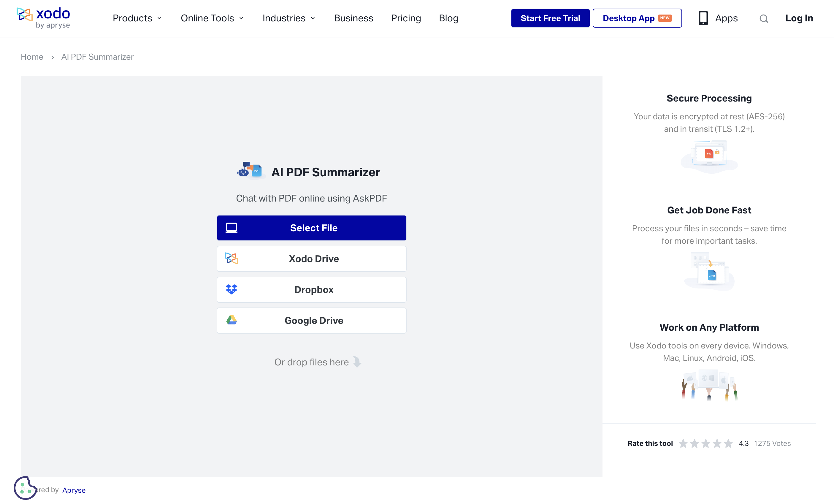Rate the tool with first star

pos(683,443)
